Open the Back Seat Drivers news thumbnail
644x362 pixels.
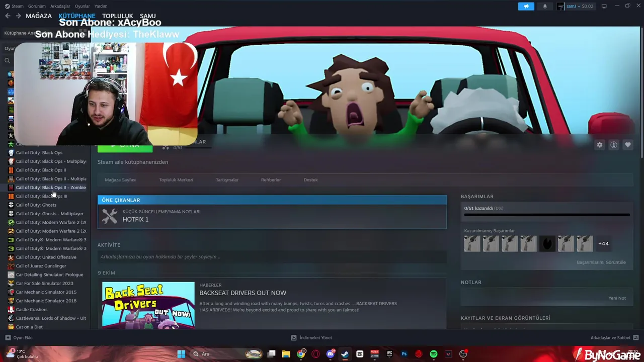[148, 305]
